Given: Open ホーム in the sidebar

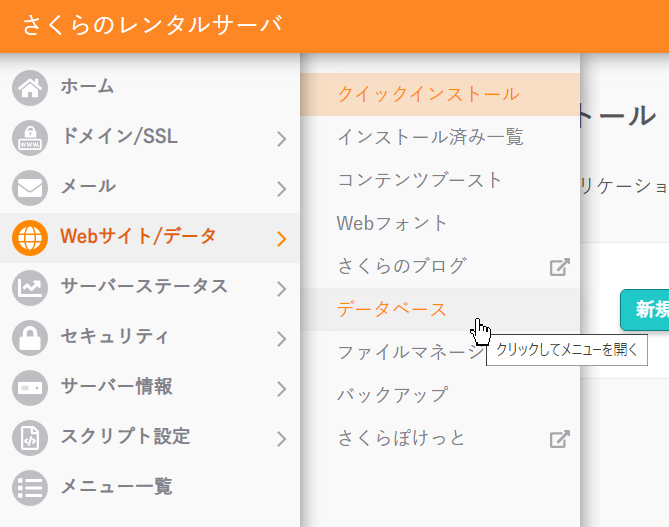Looking at the screenshot, I should point(87,87).
